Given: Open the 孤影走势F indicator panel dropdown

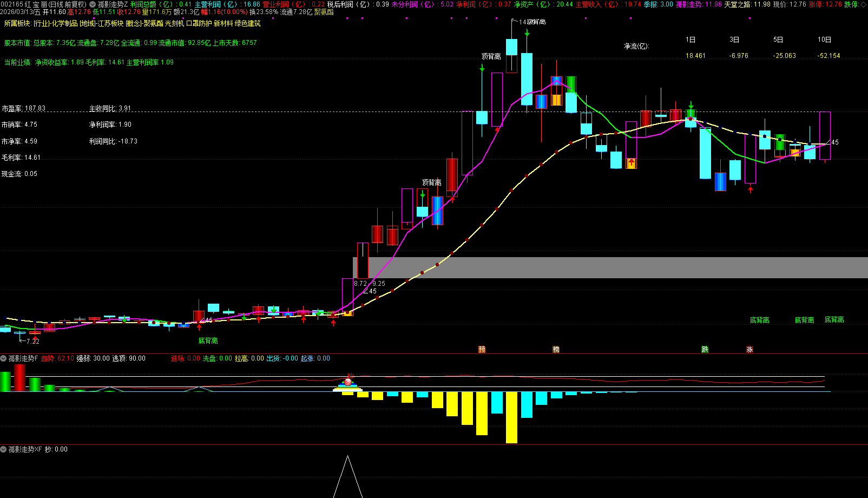Looking at the screenshot, I should pos(3,358).
